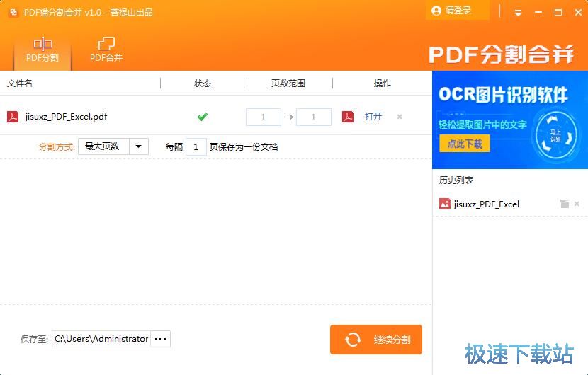This screenshot has height=375, width=588.
Task: Click the 打开 link for the file
Action: click(373, 117)
